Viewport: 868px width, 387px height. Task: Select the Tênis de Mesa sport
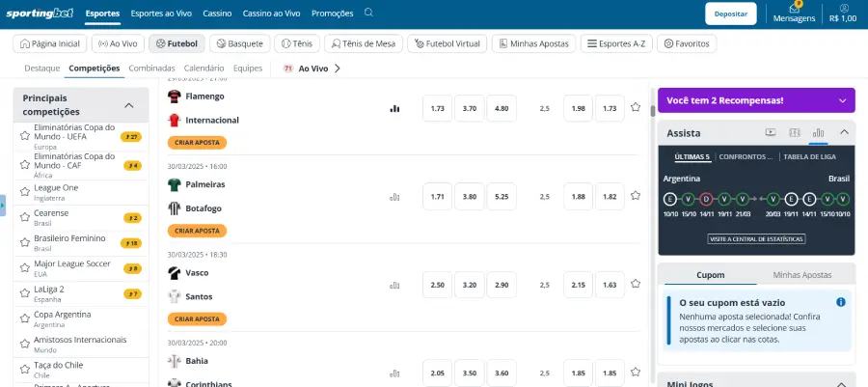click(x=364, y=43)
